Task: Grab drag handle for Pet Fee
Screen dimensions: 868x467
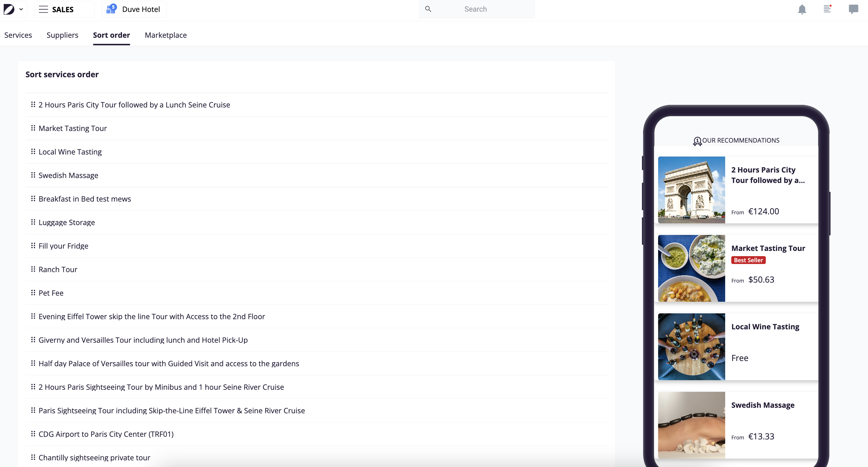Action: [x=33, y=293]
